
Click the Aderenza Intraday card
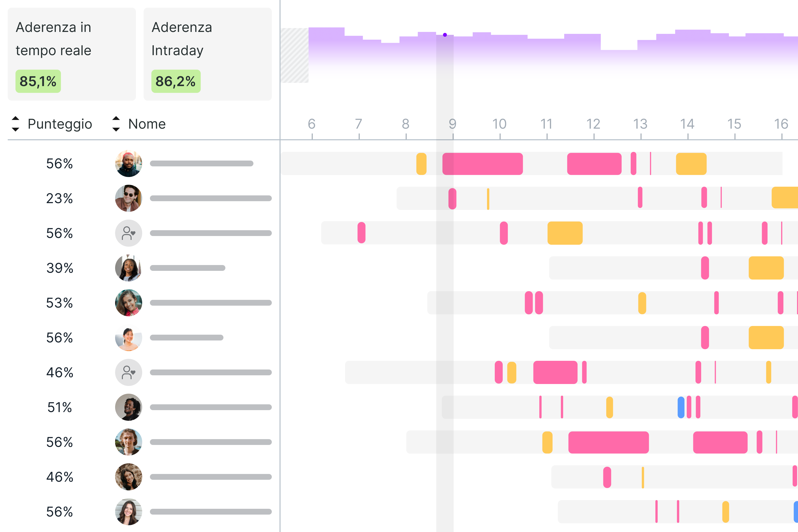207,54
